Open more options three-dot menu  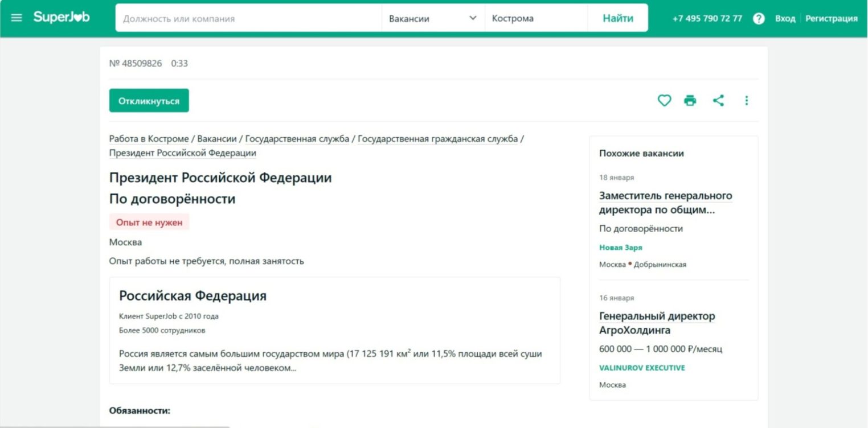(747, 101)
